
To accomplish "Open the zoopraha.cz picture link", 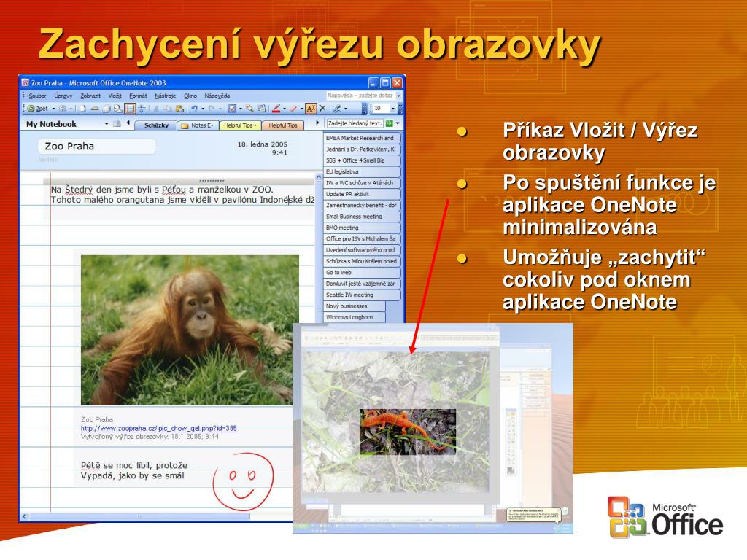I will pos(158,428).
